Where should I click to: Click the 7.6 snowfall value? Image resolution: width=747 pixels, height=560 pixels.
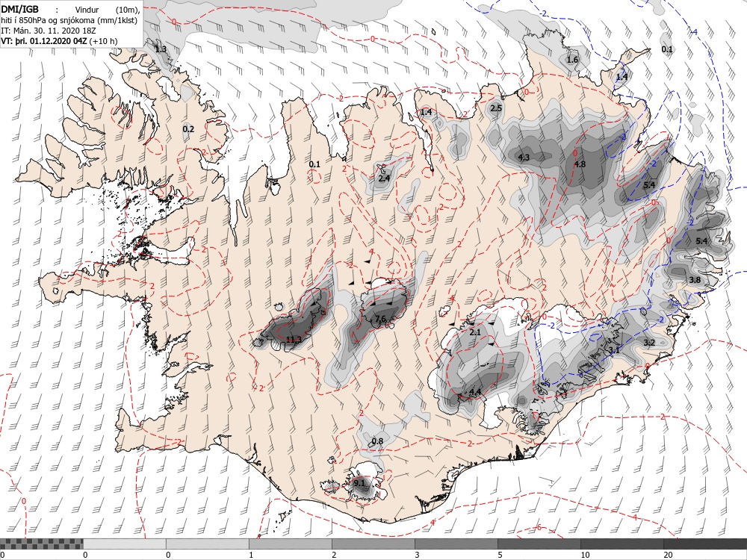[380, 319]
